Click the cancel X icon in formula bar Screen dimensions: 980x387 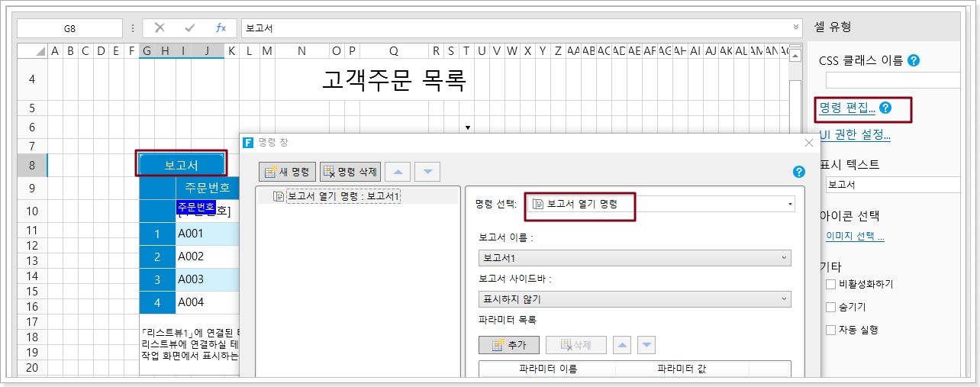(x=160, y=28)
